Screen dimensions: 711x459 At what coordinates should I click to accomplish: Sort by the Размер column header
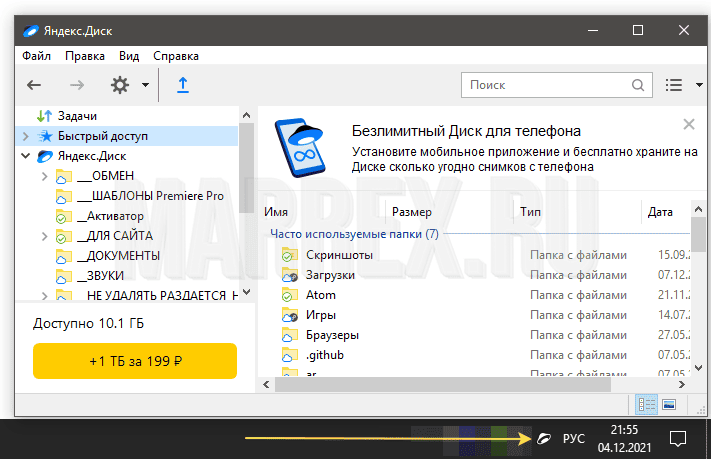(412, 212)
